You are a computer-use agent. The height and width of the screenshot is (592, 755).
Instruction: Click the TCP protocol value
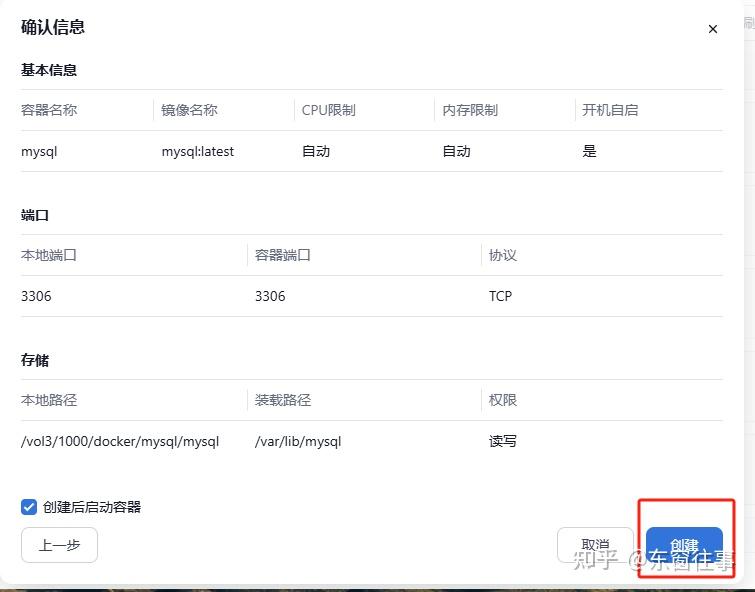click(x=500, y=296)
